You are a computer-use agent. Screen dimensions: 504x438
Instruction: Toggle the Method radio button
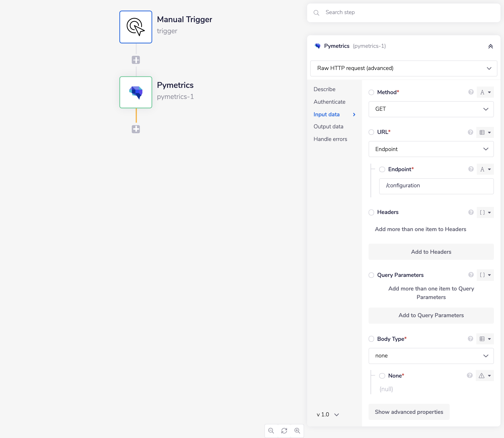371,92
